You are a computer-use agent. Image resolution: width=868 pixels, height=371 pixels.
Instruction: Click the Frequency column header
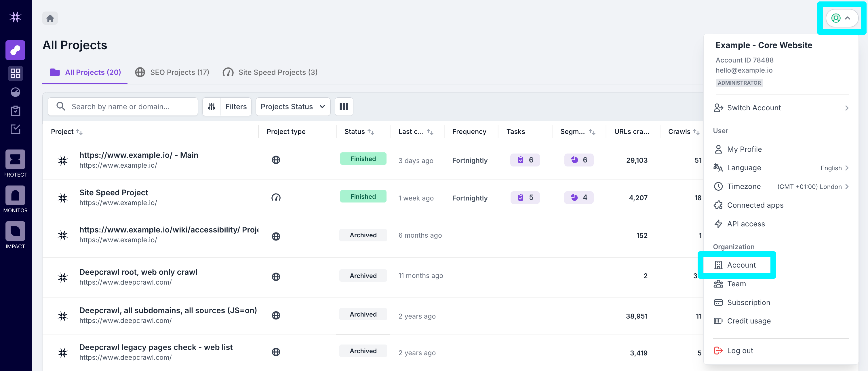(x=469, y=132)
